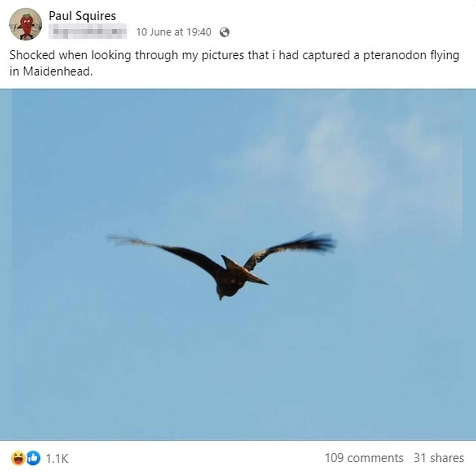476x474 pixels.
Task: Click the laughing Haha reaction emoji
Action: coord(18,458)
